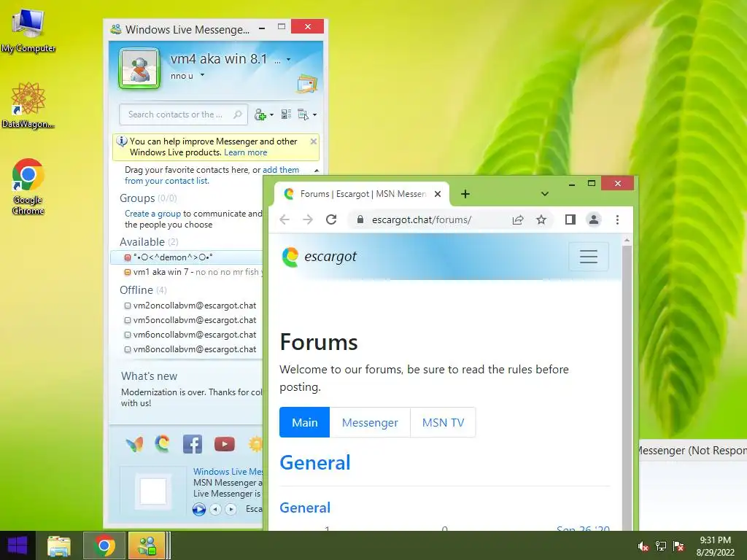The image size is (747, 560).
Task: Click the 'Create a group' link
Action: tap(152, 214)
